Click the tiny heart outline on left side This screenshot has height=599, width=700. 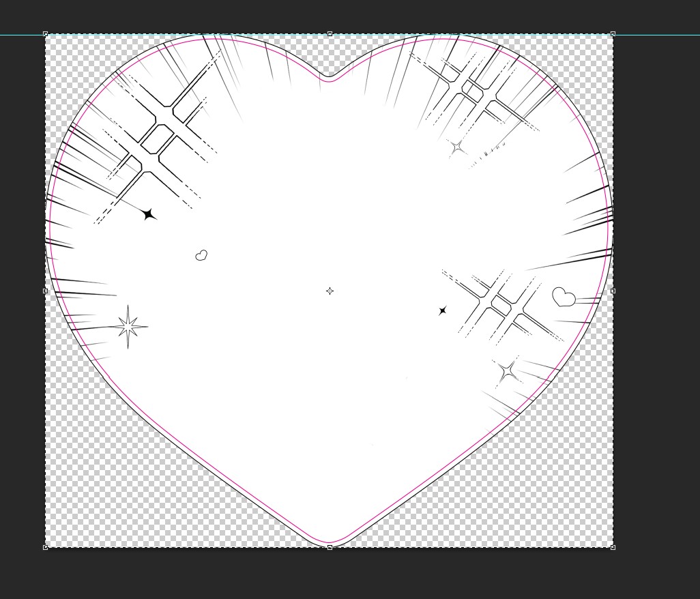click(201, 255)
